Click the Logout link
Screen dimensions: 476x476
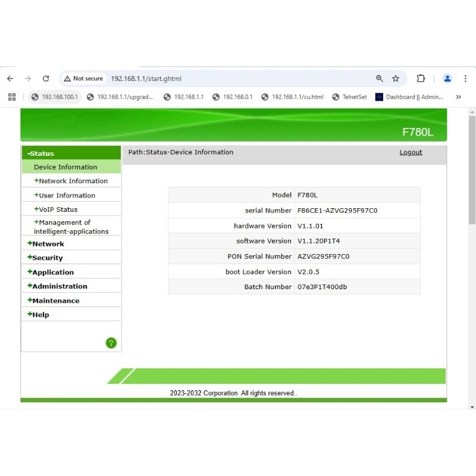coord(411,152)
